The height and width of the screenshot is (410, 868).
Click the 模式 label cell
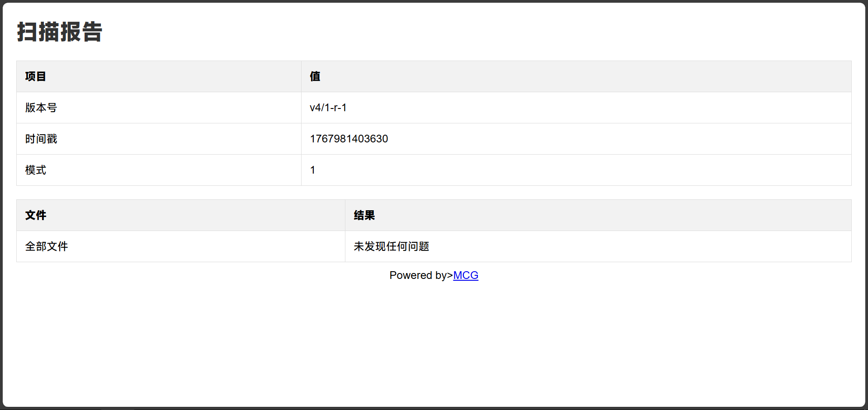coord(36,170)
